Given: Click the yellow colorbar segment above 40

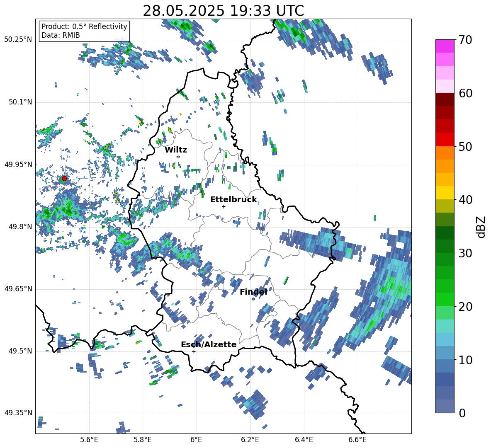Looking at the screenshot, I should point(445,193).
